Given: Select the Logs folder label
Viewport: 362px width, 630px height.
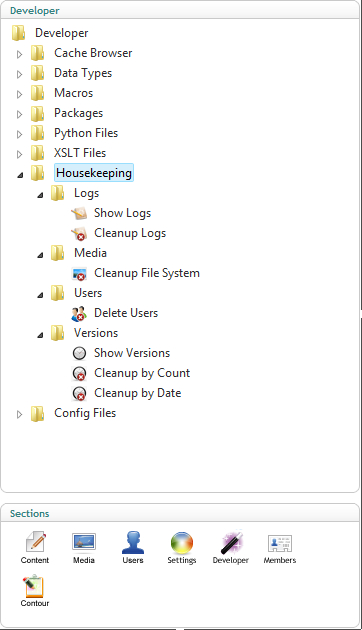Looking at the screenshot, I should coord(86,193).
